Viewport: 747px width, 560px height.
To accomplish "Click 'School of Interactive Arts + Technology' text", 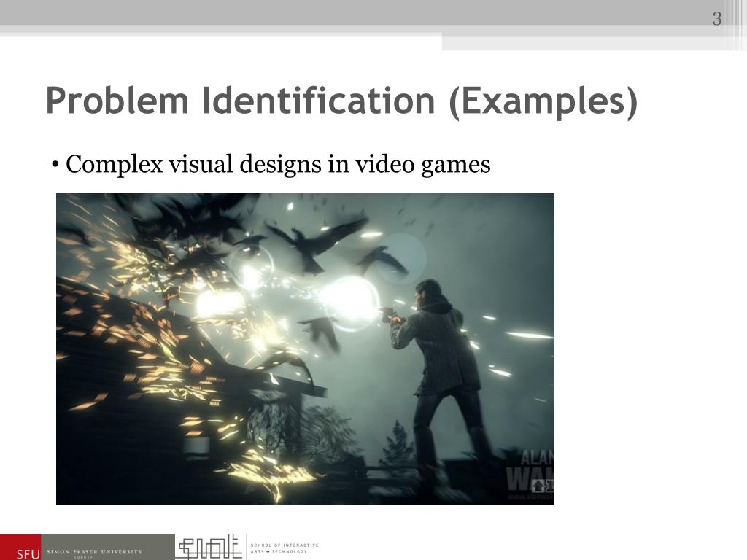I will click(285, 548).
